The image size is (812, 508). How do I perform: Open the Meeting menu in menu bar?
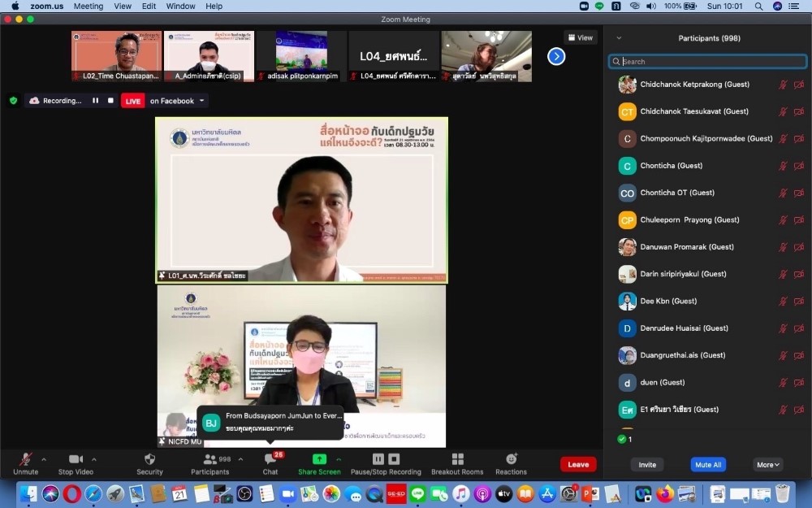(89, 6)
